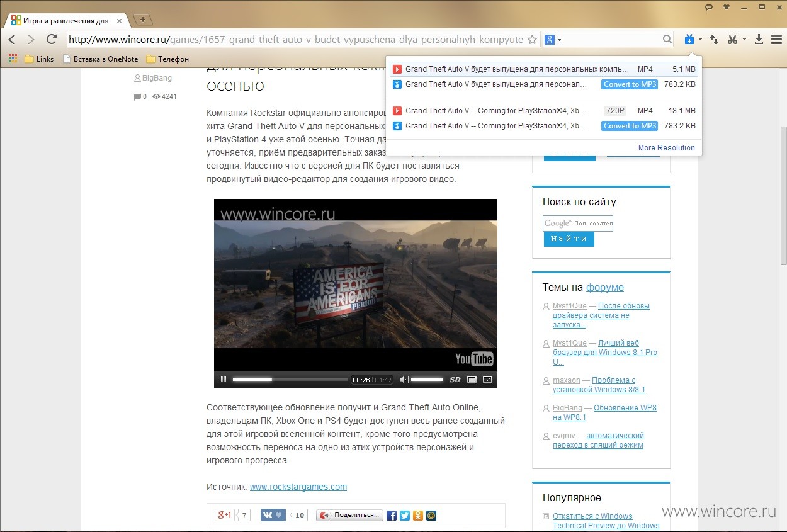Click the evgruv user link
Image resolution: width=787 pixels, height=532 pixels.
(x=565, y=436)
